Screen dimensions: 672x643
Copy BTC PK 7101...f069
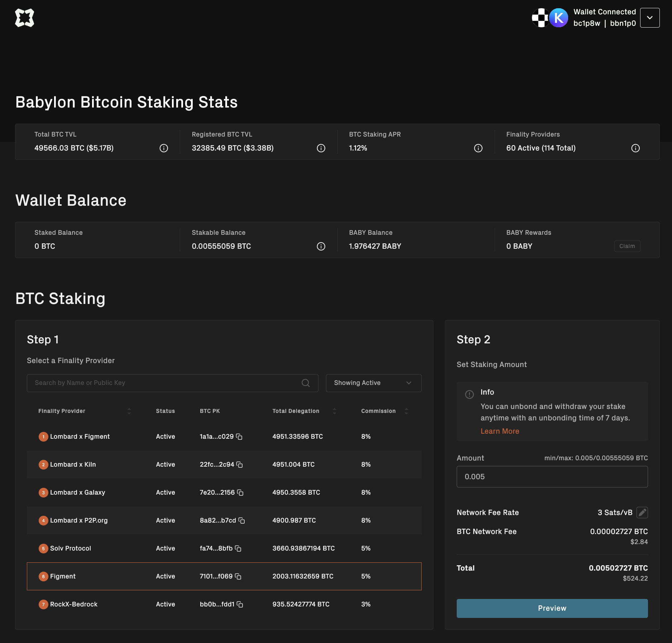point(238,576)
